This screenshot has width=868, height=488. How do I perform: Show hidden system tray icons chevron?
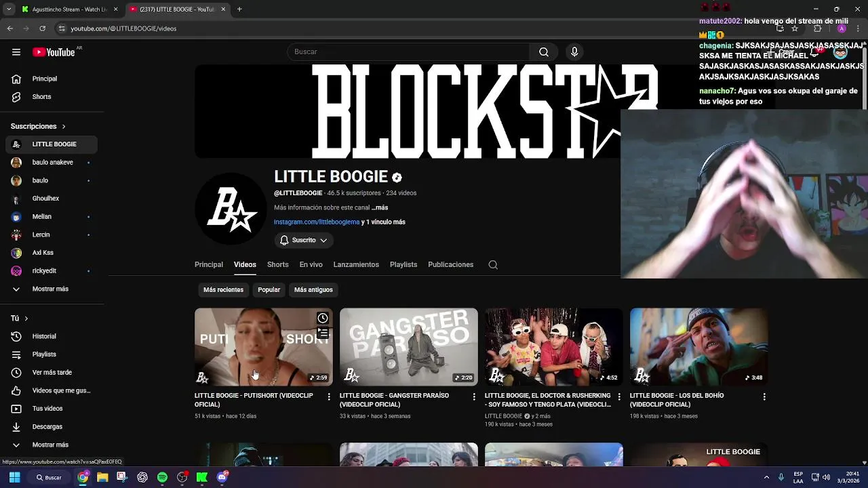coord(766,477)
